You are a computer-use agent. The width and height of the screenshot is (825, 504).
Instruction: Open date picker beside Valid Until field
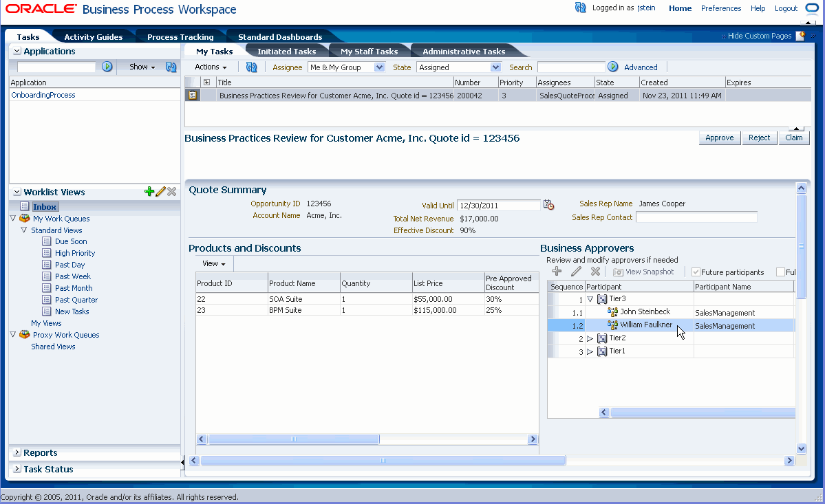(549, 205)
